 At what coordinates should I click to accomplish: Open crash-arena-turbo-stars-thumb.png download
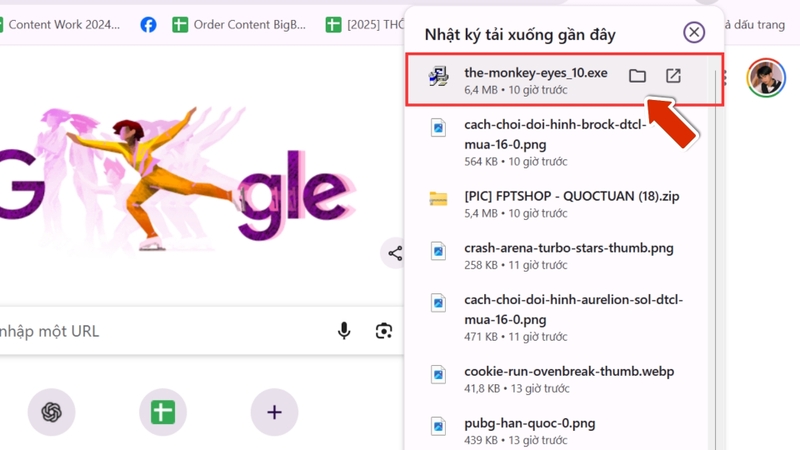pos(557,256)
